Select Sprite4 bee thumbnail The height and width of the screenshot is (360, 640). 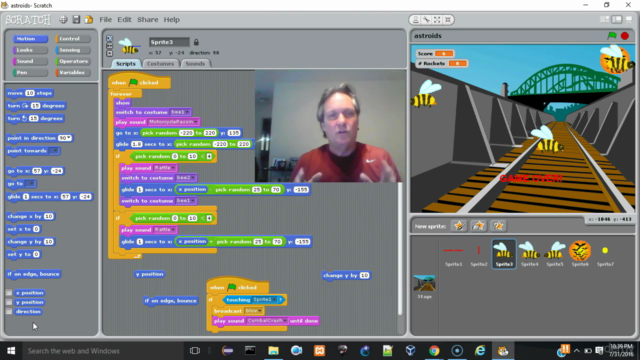point(529,254)
